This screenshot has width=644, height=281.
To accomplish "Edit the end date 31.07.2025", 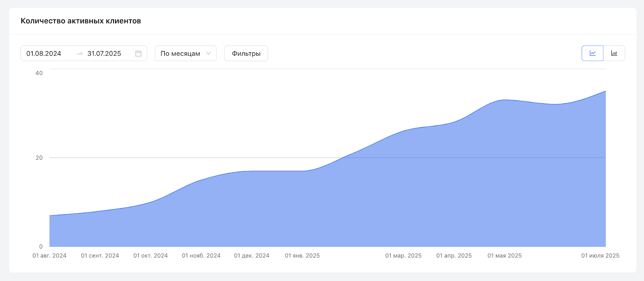I will 104,53.
